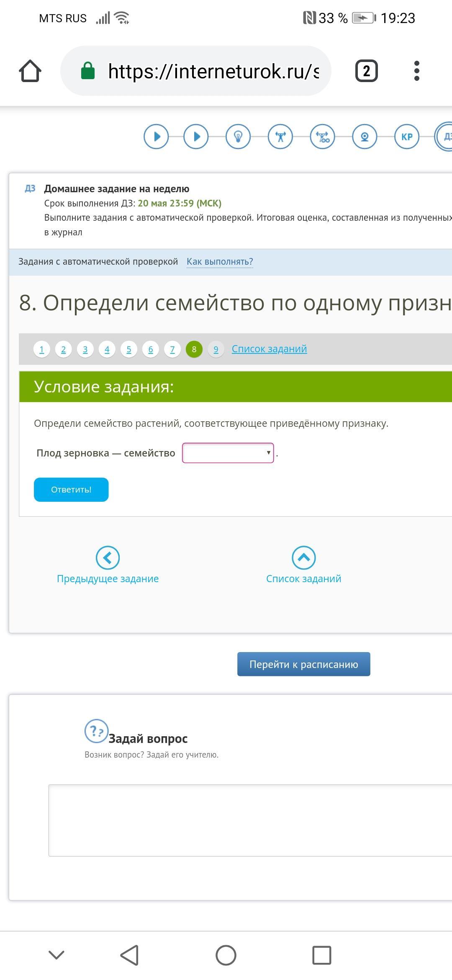
Task: Open the dumbbell trainer step icon
Action: click(x=280, y=137)
